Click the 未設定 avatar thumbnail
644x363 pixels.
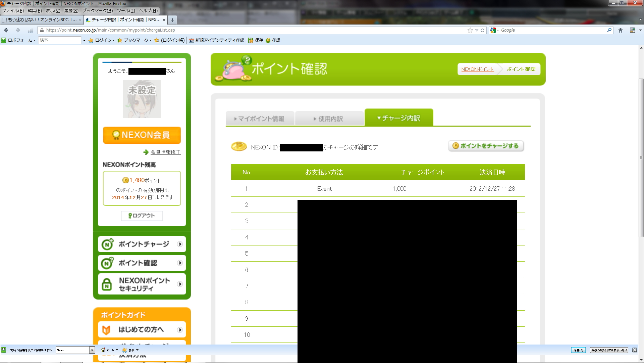click(142, 99)
